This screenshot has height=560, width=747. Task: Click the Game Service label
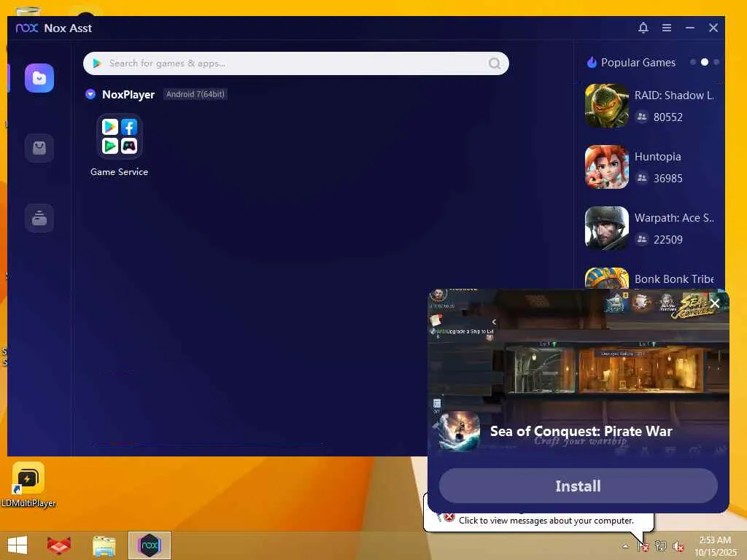tap(119, 172)
